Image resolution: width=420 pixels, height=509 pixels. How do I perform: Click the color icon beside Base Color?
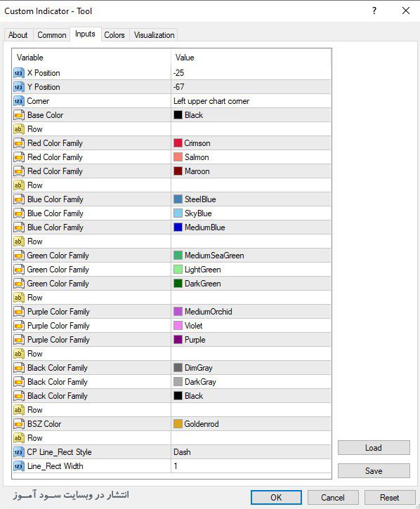19,115
